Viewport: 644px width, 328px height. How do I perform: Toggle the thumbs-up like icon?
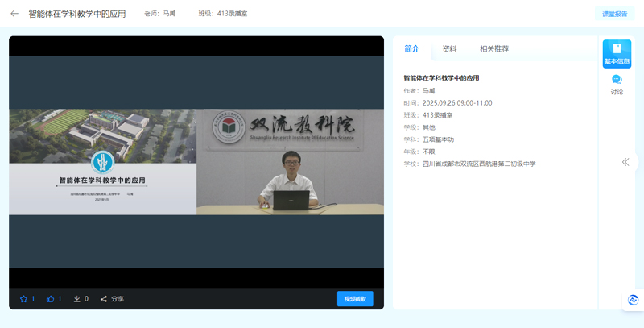coord(50,299)
